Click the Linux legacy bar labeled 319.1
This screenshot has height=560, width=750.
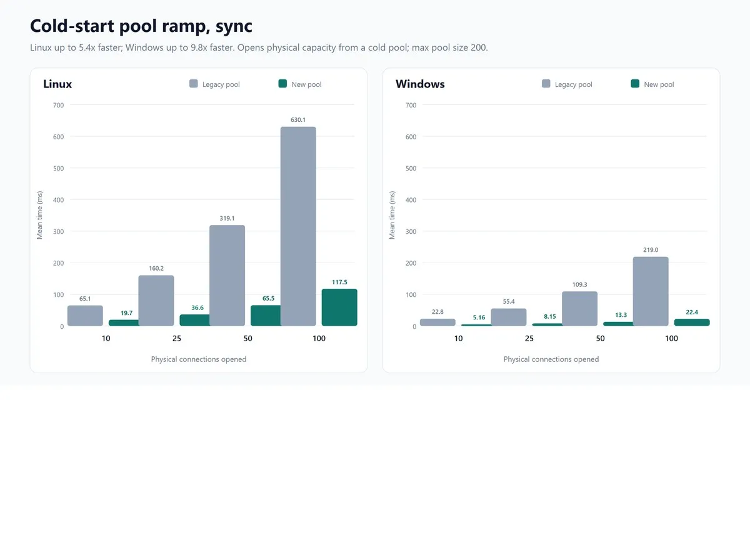(x=227, y=276)
